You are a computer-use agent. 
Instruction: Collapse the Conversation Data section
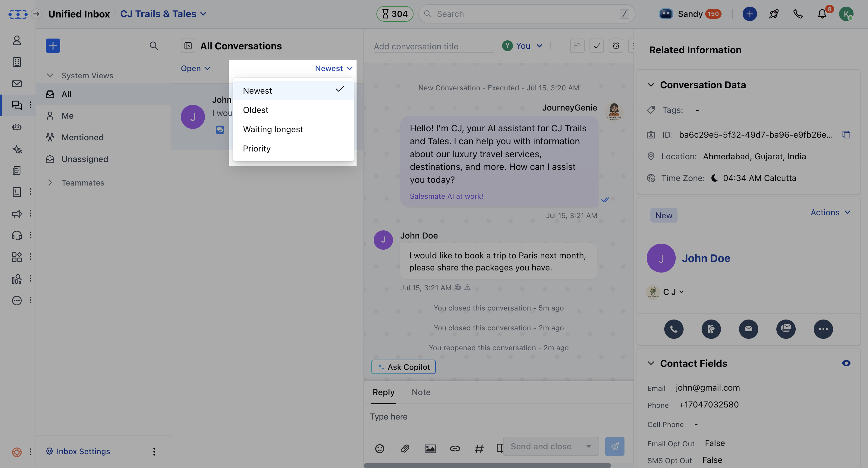click(651, 85)
